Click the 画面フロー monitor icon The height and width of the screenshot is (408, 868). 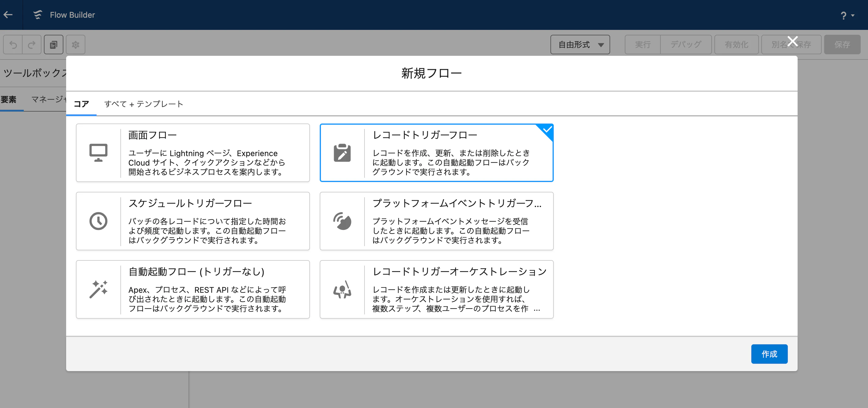point(98,153)
